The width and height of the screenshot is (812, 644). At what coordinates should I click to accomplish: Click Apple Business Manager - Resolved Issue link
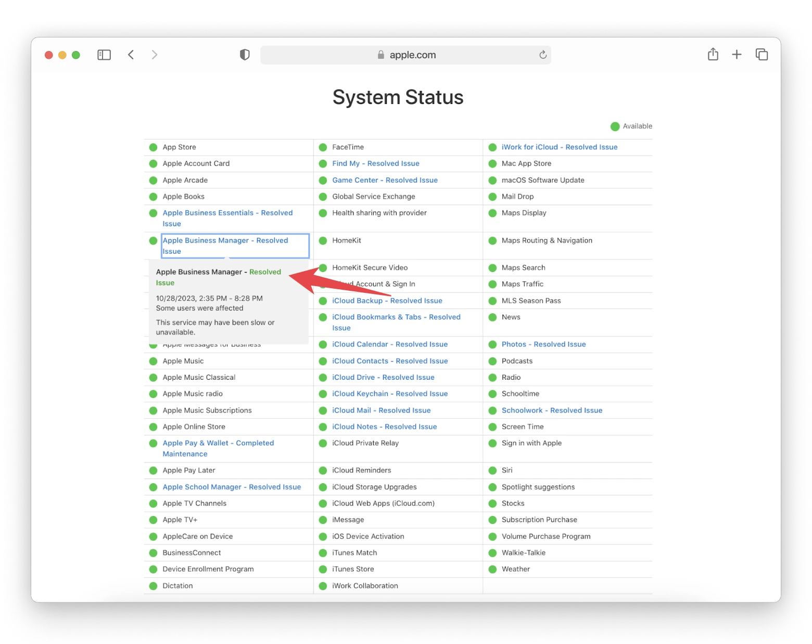tap(225, 246)
